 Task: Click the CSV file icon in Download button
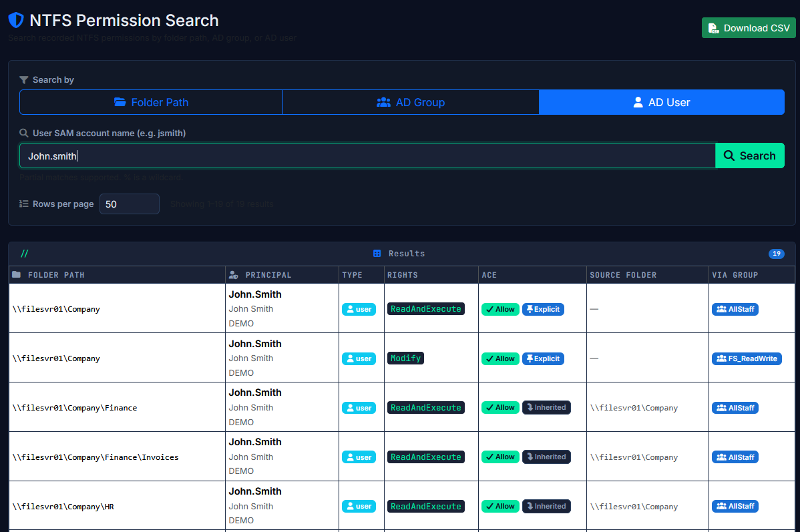pyautogui.click(x=713, y=29)
